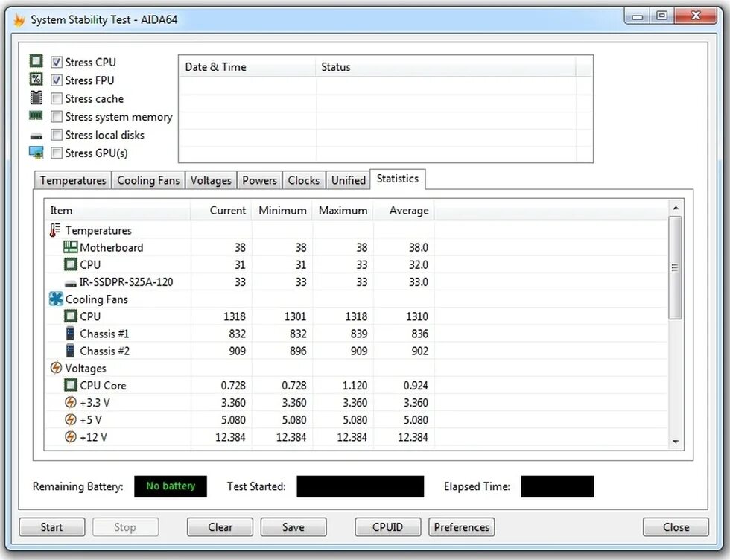Image resolution: width=730 pixels, height=560 pixels.
Task: Select the IR-SSDPR-S25A-120 row label
Action: point(126,281)
